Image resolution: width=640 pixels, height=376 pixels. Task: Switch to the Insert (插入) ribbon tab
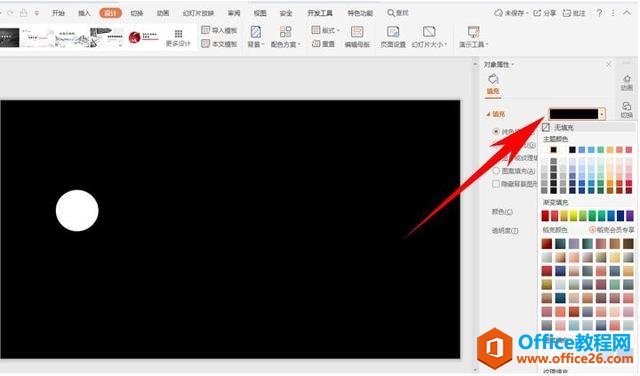click(84, 13)
